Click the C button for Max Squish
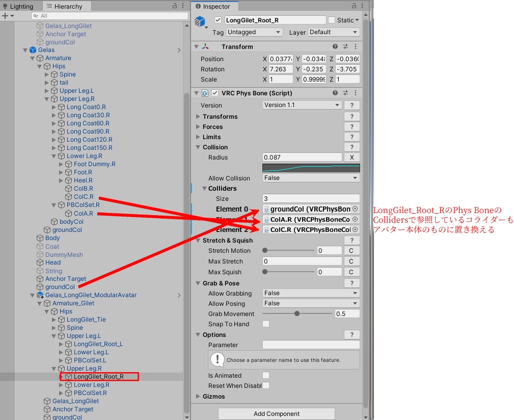The image size is (514, 420). (x=351, y=272)
